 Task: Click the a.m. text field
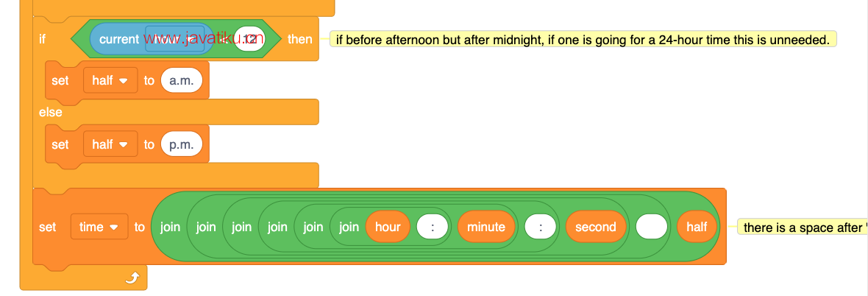click(x=182, y=80)
